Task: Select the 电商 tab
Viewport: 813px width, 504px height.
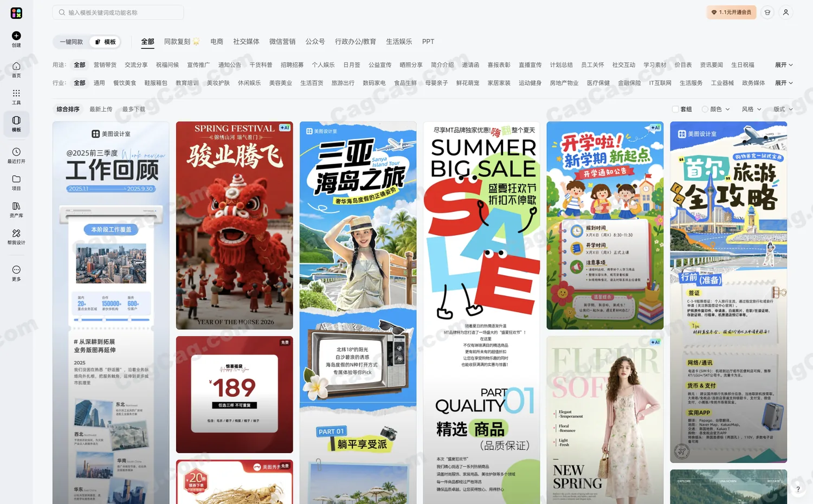Action: (x=217, y=42)
